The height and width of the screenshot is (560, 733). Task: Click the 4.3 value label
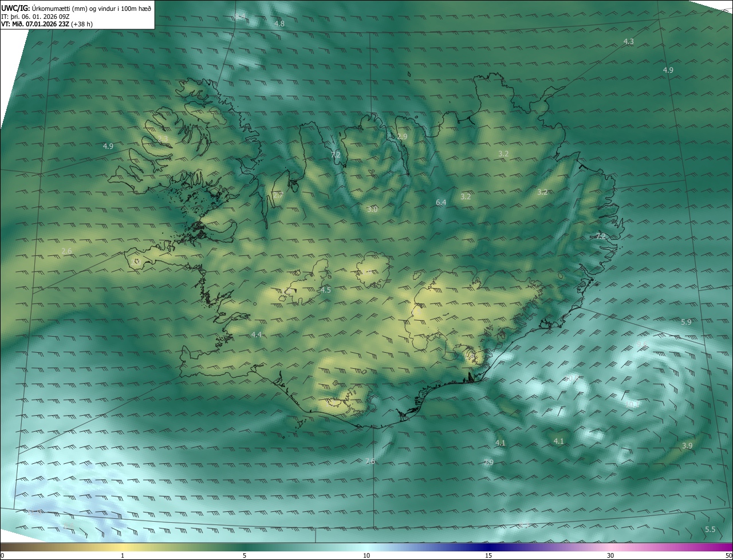[x=628, y=41]
